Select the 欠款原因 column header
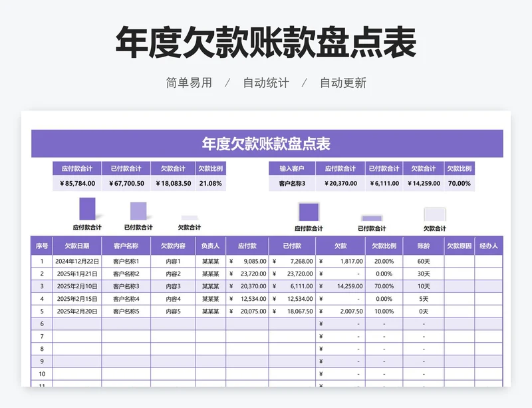 tap(460, 246)
